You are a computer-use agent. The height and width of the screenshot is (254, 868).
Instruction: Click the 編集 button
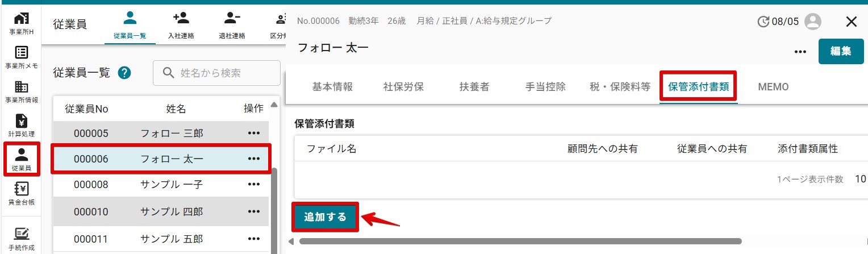tap(841, 51)
